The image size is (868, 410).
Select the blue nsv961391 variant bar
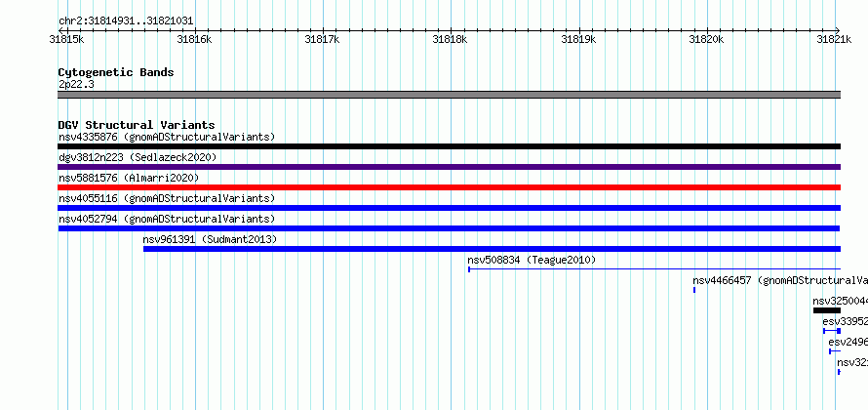pos(492,249)
